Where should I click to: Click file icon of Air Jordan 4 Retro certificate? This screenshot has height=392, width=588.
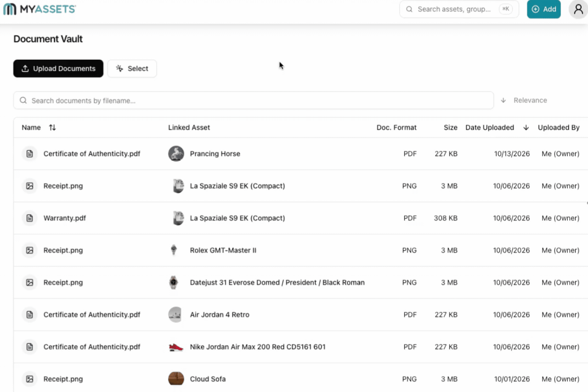(29, 315)
